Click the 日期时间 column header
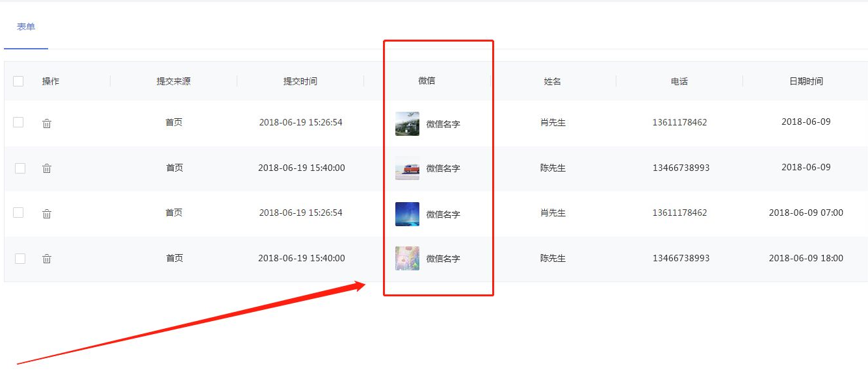This screenshot has width=868, height=375. pyautogui.click(x=806, y=81)
